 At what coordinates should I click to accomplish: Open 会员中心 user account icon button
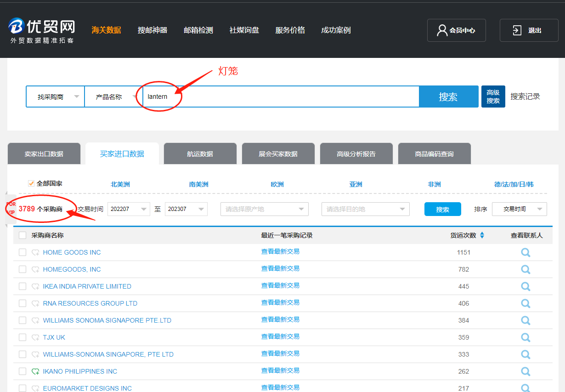456,30
